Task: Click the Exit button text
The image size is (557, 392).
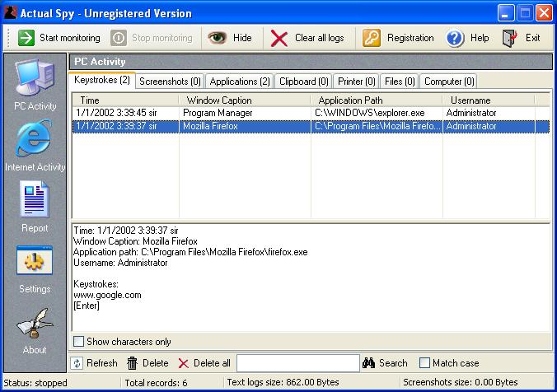Action: [x=532, y=38]
